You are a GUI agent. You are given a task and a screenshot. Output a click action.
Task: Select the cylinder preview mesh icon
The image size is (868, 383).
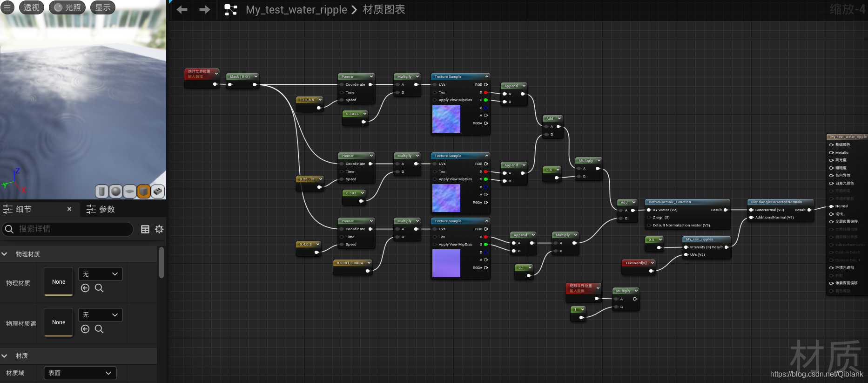tap(102, 191)
